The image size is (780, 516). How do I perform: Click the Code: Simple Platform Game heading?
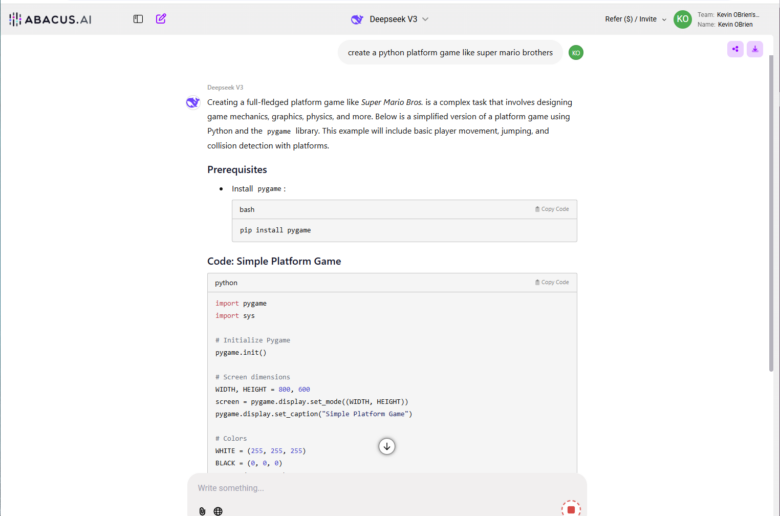coord(274,261)
